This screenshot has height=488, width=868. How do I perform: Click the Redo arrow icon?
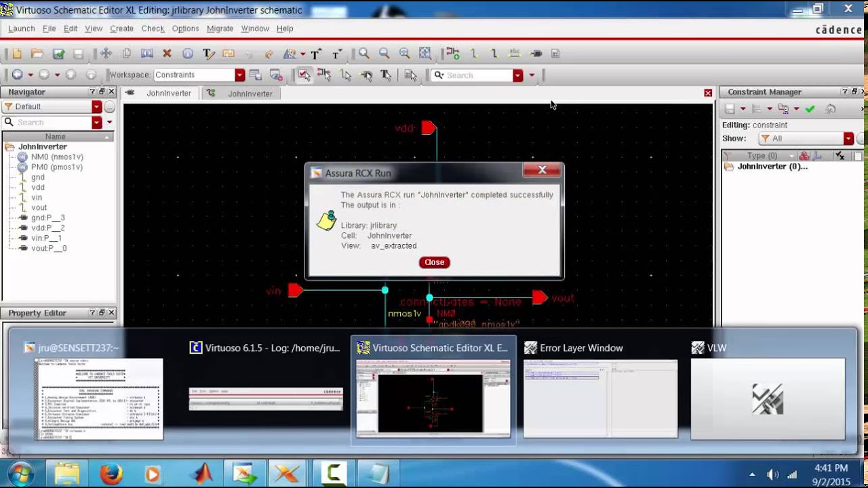click(x=269, y=54)
